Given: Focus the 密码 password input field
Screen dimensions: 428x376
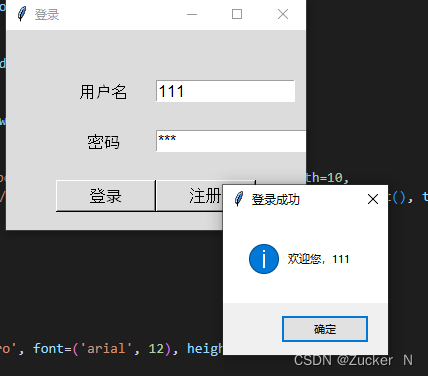Looking at the screenshot, I should (x=231, y=141).
